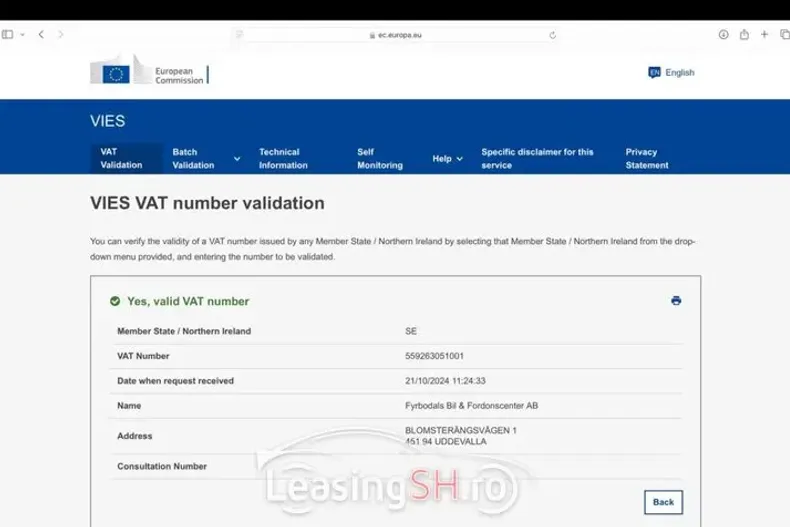Reload the page using the refresh icon
The image size is (790, 527).
(x=553, y=34)
